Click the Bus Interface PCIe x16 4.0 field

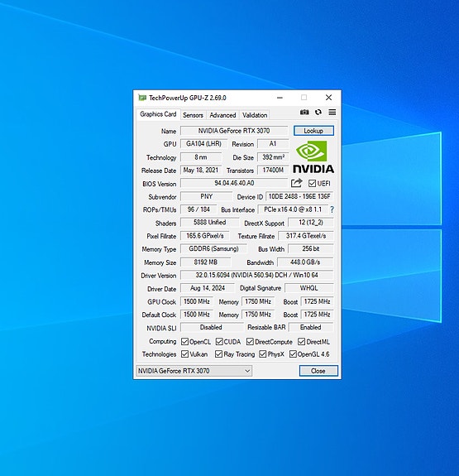pyautogui.click(x=293, y=209)
